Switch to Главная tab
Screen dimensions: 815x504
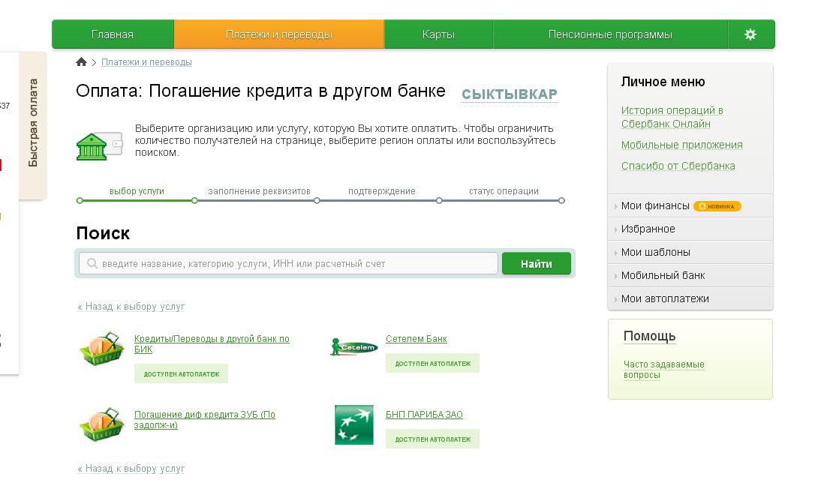point(113,34)
